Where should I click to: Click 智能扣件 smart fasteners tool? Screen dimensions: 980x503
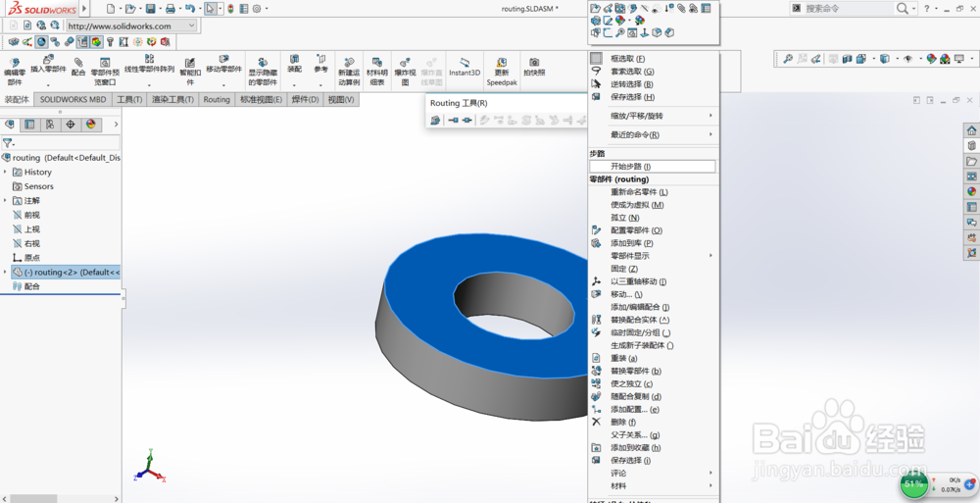pos(190,72)
